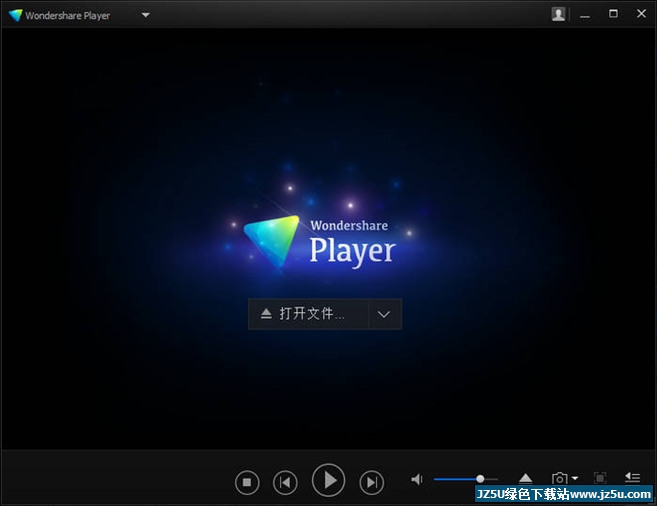Image resolution: width=657 pixels, height=506 pixels.
Task: Toggle fullscreen mode icon
Action: [x=600, y=478]
